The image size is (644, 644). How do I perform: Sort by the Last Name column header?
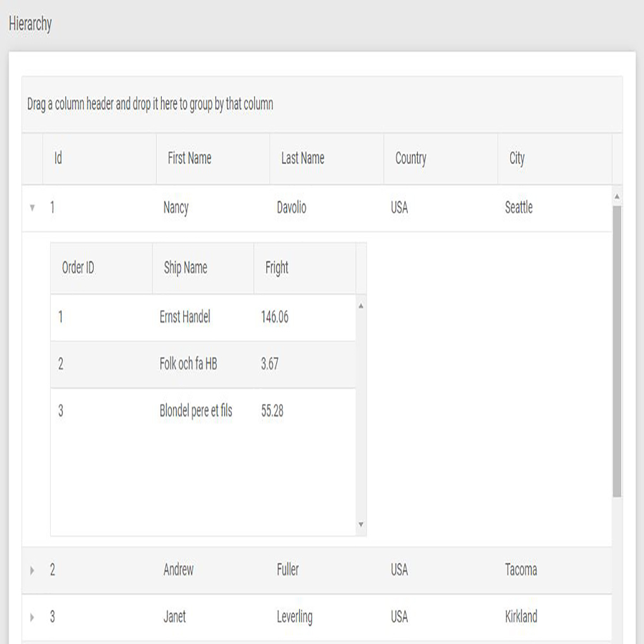tap(326, 159)
